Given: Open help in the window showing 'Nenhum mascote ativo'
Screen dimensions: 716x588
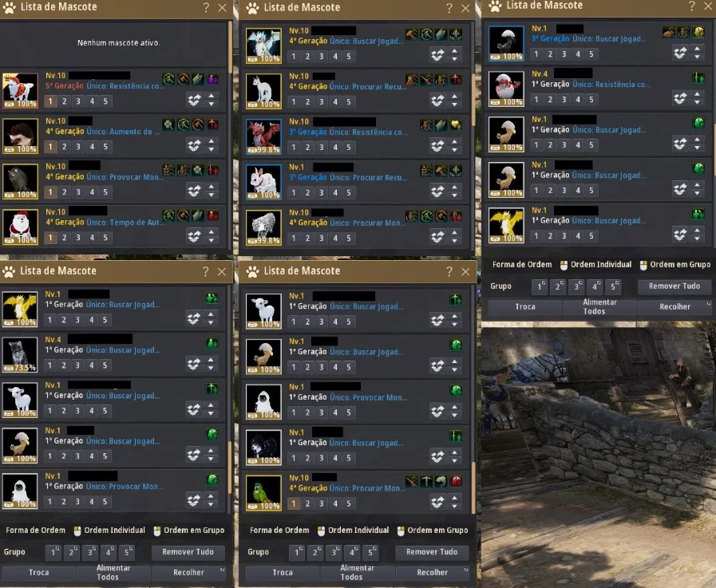Looking at the screenshot, I should (x=206, y=8).
